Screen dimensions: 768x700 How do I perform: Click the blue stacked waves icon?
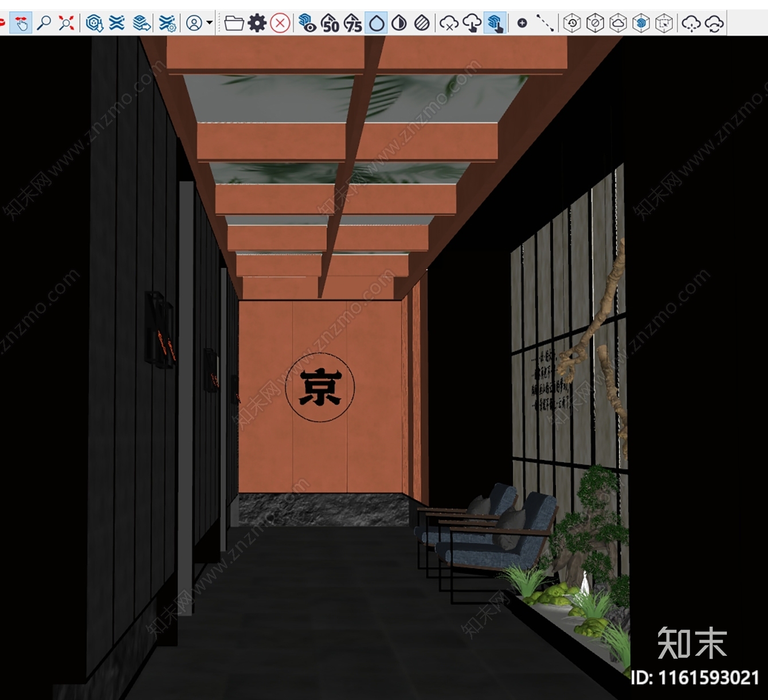117,23
